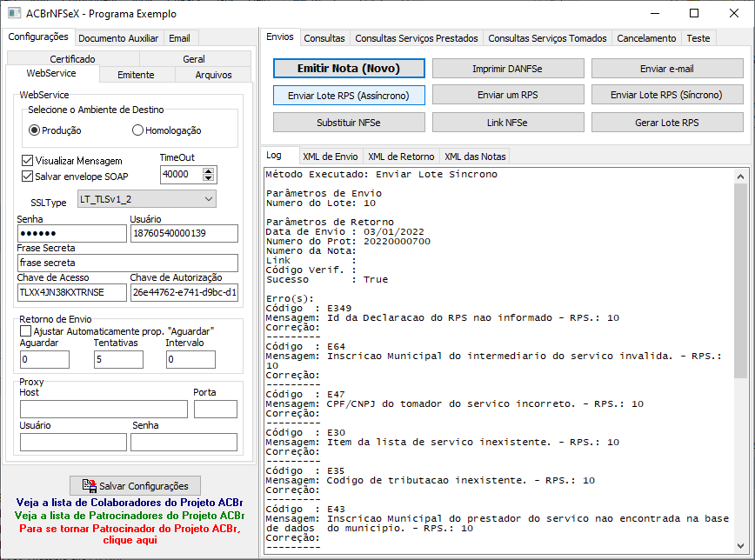
Task: Increase TimeOut value with up arrow
Action: 208,171
